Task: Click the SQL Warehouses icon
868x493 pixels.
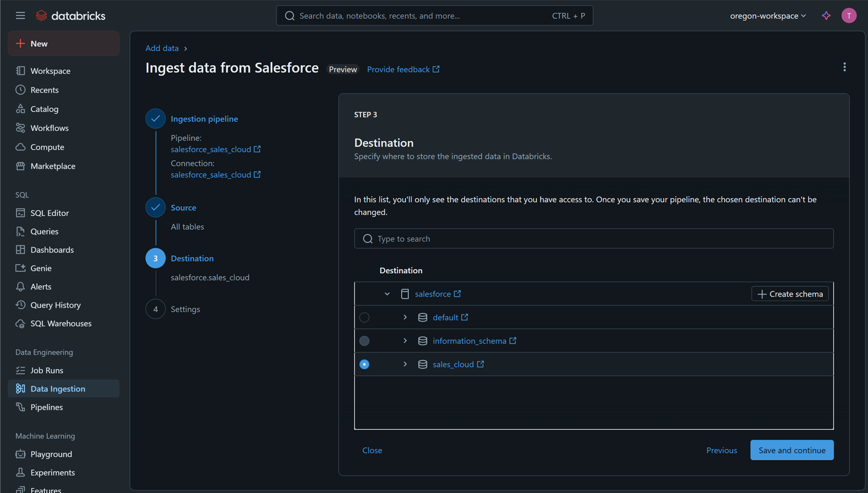Action: pyautogui.click(x=20, y=323)
